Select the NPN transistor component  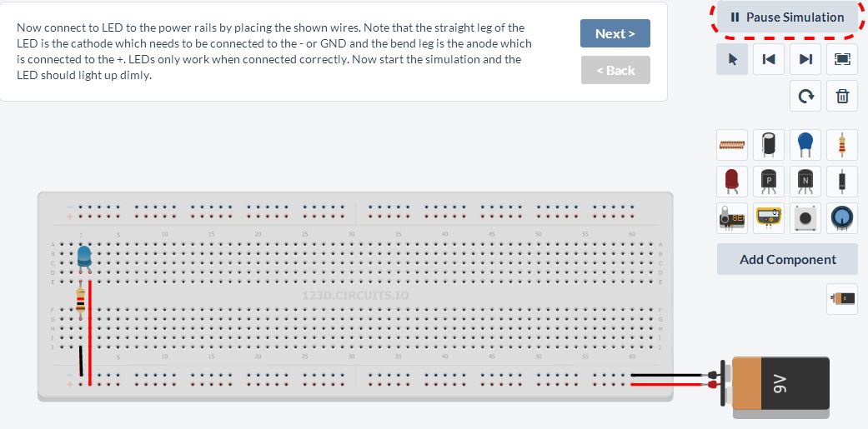point(805,182)
